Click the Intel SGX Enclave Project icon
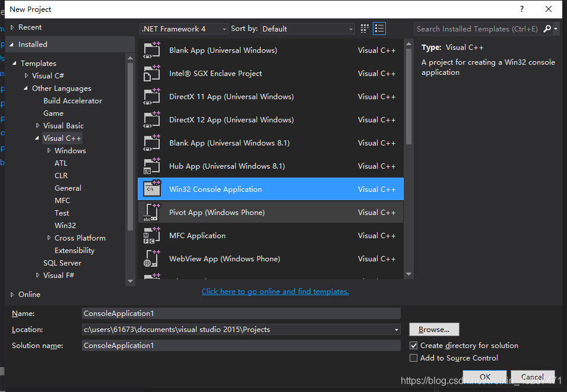Image resolution: width=567 pixels, height=392 pixels. tap(152, 74)
